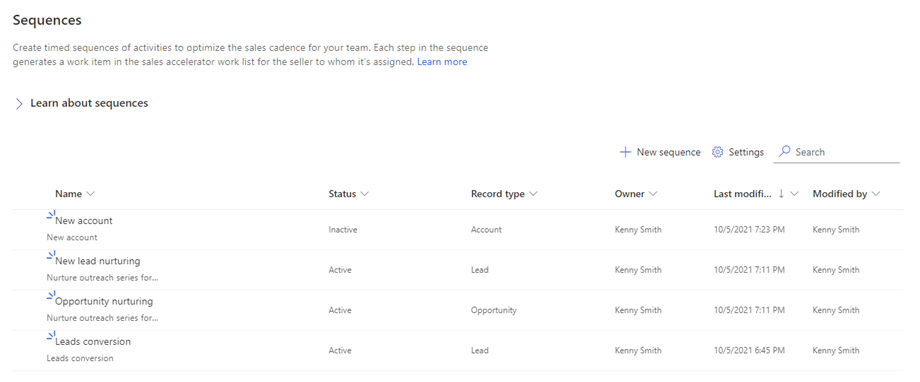
Task: Click owner Kenny Smith in New account row
Action: point(638,230)
